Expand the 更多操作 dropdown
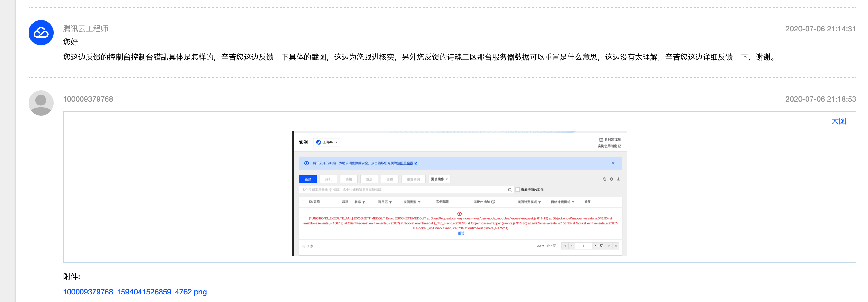Image resolution: width=868 pixels, height=302 pixels. [x=439, y=179]
